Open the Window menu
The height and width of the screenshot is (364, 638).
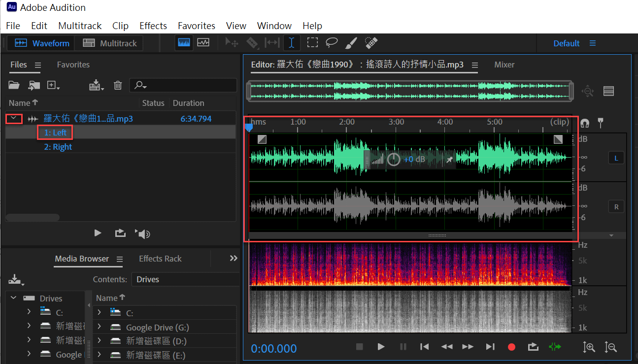274,26
